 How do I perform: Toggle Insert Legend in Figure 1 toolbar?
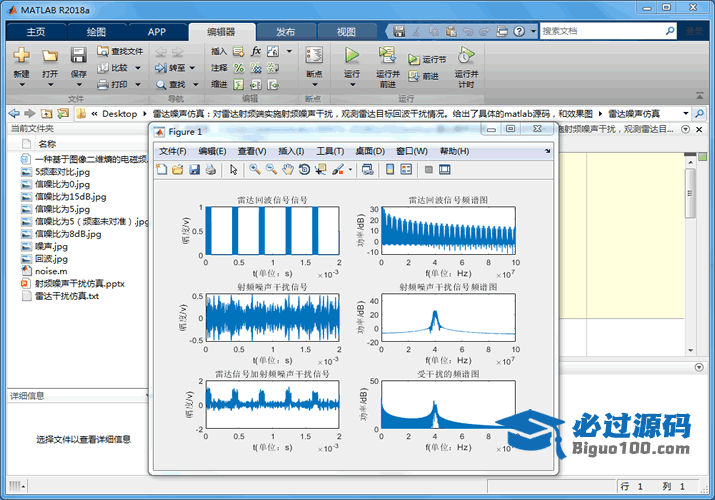406,170
